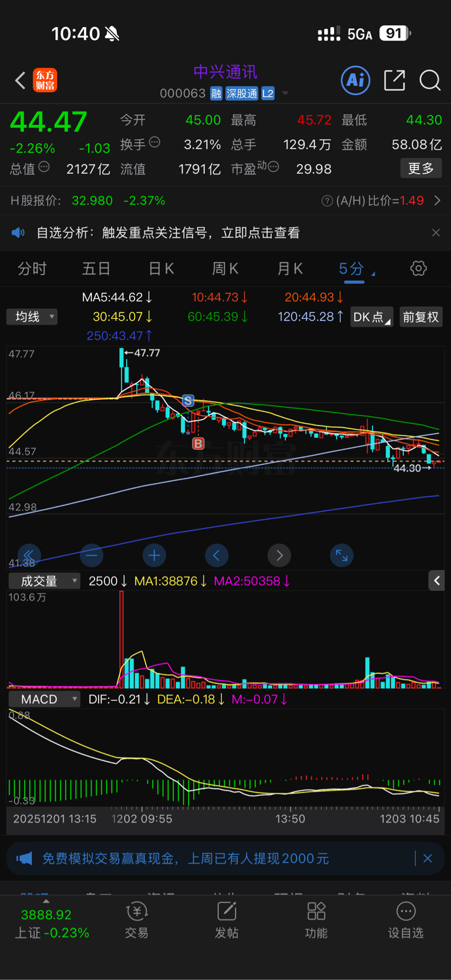Open 自选分析 signal notice text

tap(169, 233)
